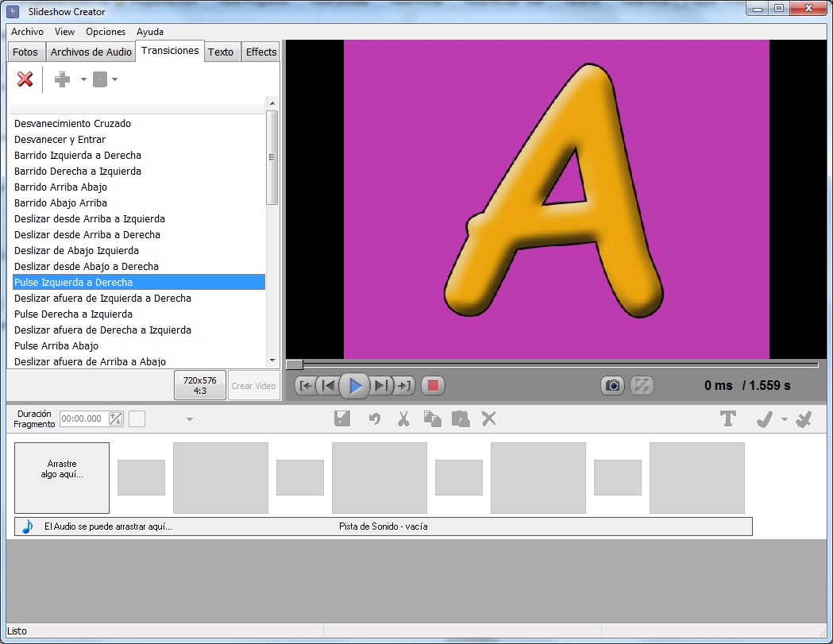Click the copy icon in the timeline toolbar
The height and width of the screenshot is (644, 833).
433,418
